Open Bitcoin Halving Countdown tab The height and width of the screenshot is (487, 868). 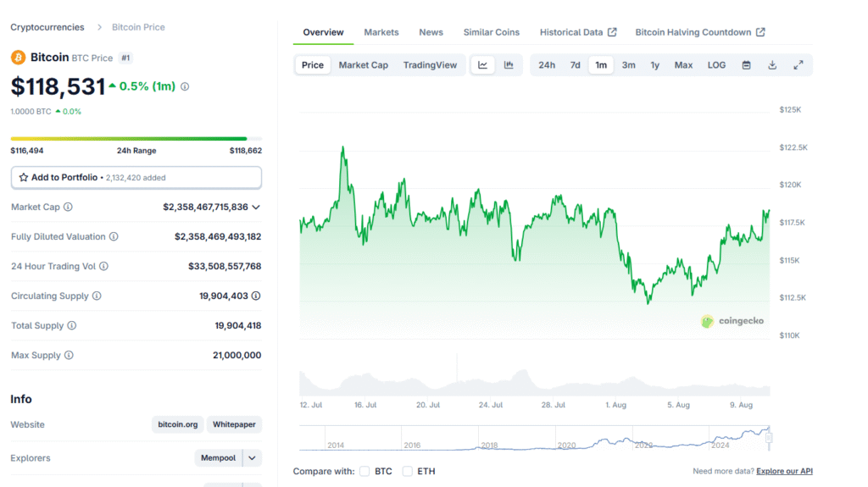[x=699, y=32]
